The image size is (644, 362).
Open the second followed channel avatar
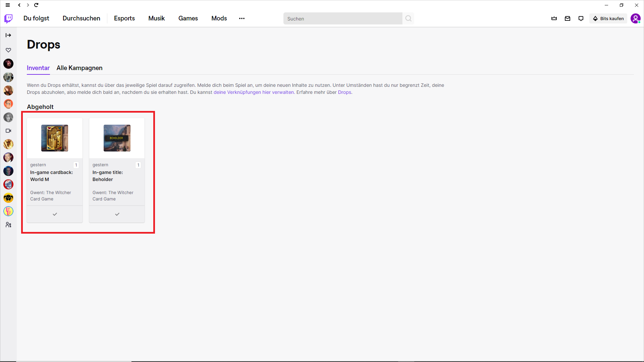(x=8, y=77)
